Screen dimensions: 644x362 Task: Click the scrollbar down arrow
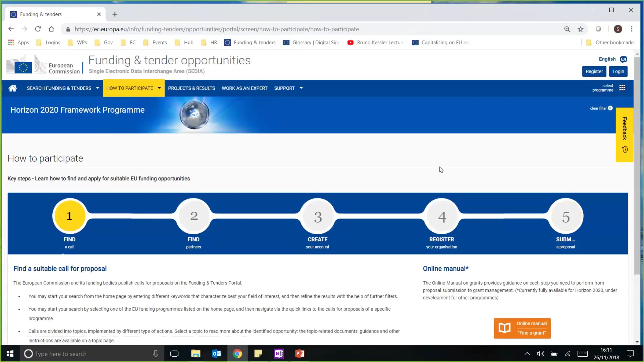(637, 342)
